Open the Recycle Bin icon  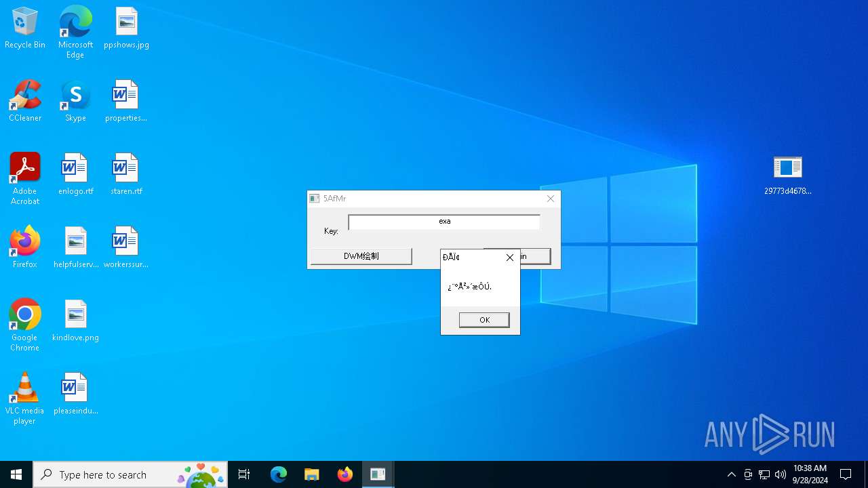pyautogui.click(x=25, y=28)
